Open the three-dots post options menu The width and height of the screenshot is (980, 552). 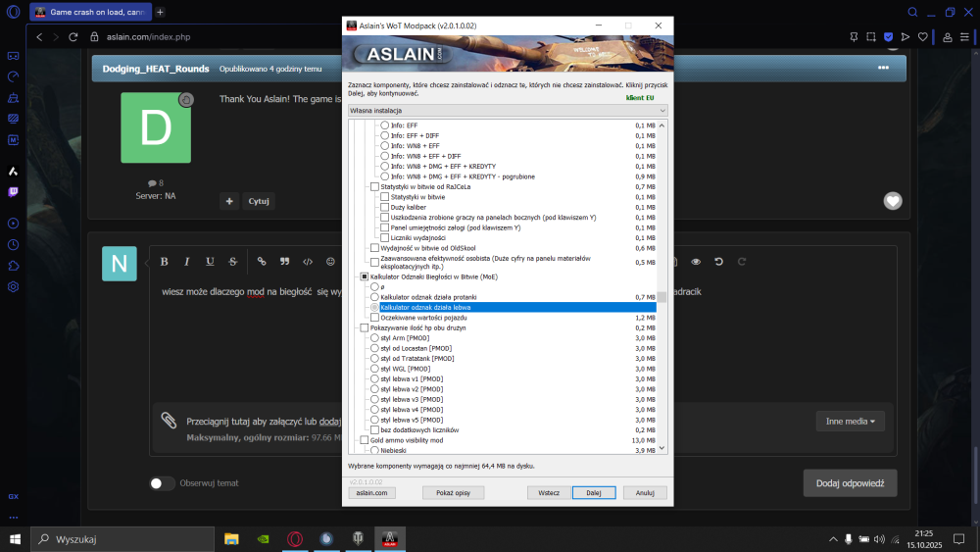[x=883, y=68]
